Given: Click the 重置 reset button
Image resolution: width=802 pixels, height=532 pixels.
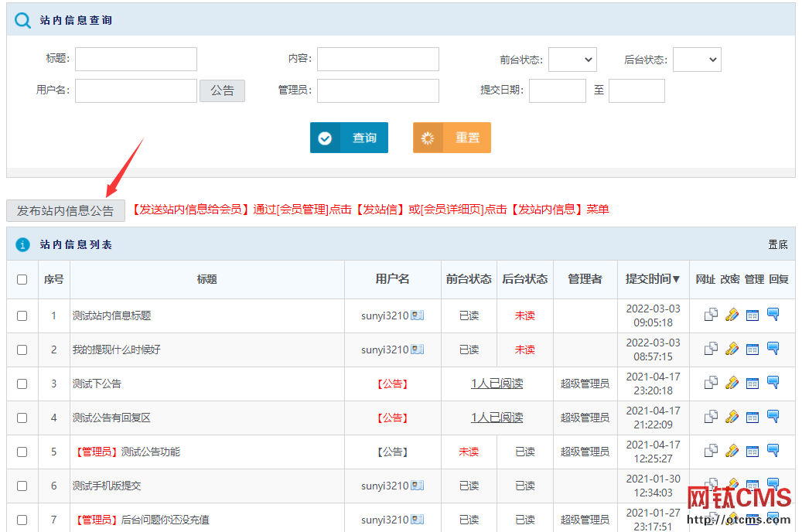Looking at the screenshot, I should pyautogui.click(x=452, y=137).
